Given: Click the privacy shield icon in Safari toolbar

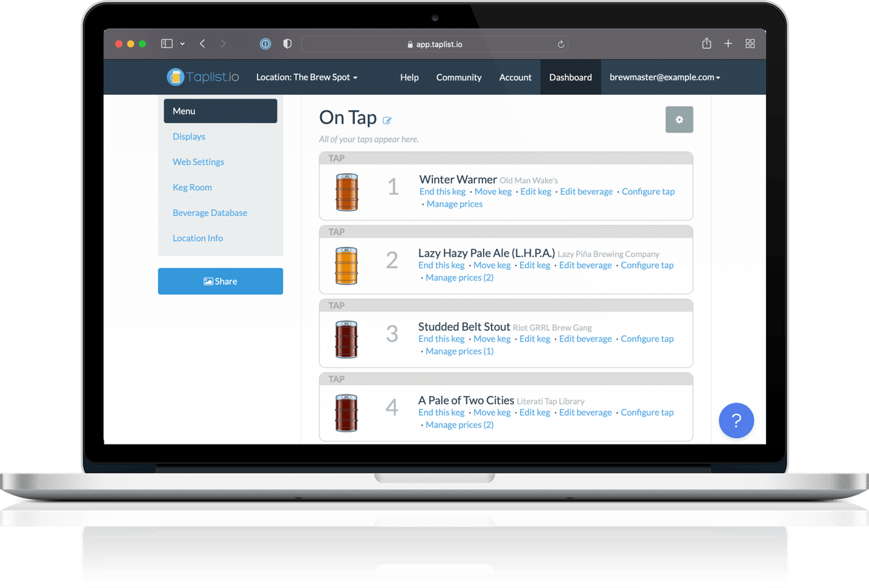Looking at the screenshot, I should click(287, 43).
